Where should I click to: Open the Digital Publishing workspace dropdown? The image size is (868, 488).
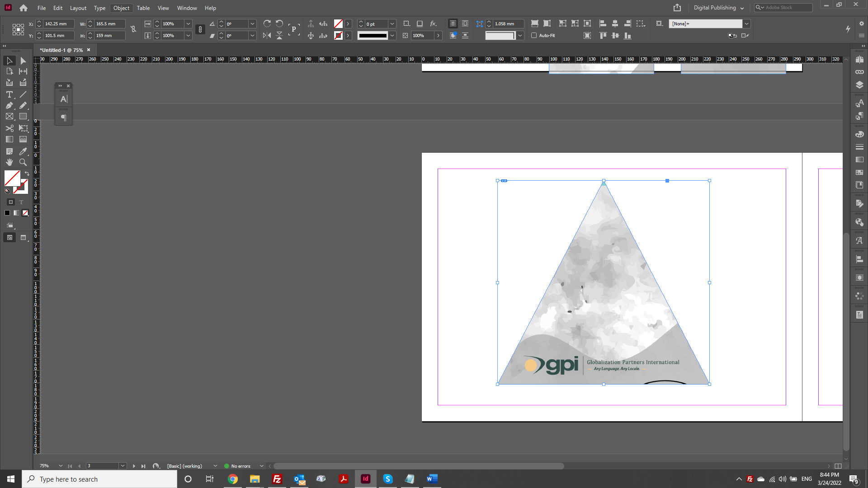(718, 8)
